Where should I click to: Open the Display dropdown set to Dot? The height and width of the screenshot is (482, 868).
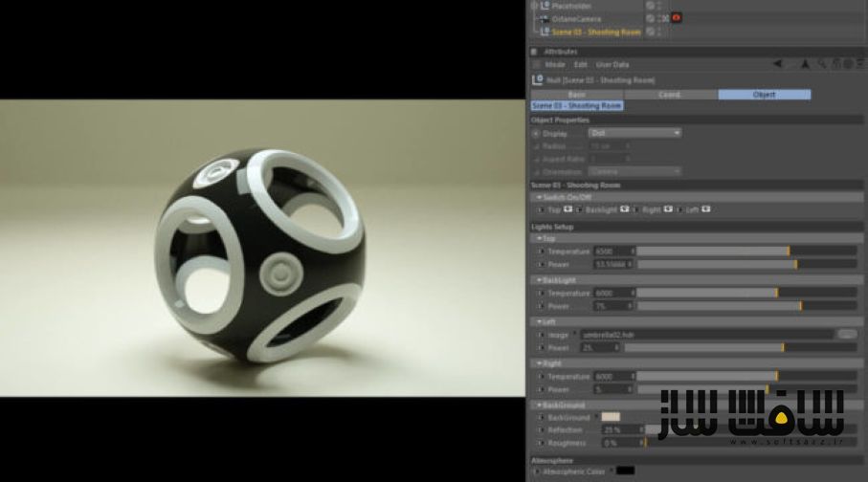coord(634,133)
